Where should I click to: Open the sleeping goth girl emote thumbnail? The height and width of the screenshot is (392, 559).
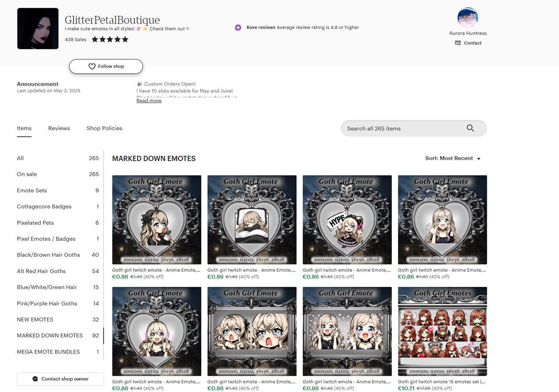(x=252, y=220)
